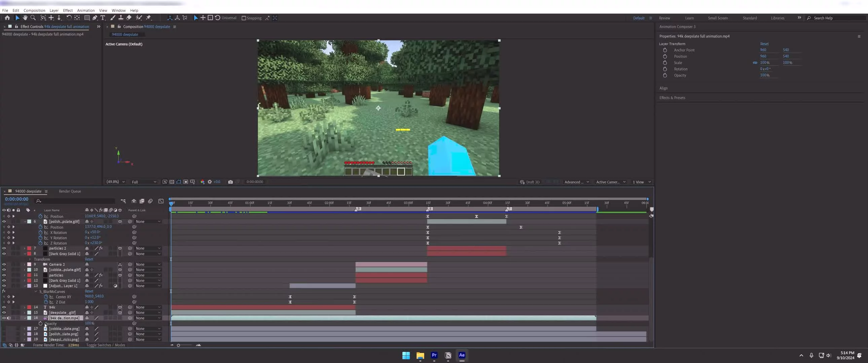Open the Window menu

coord(119,10)
